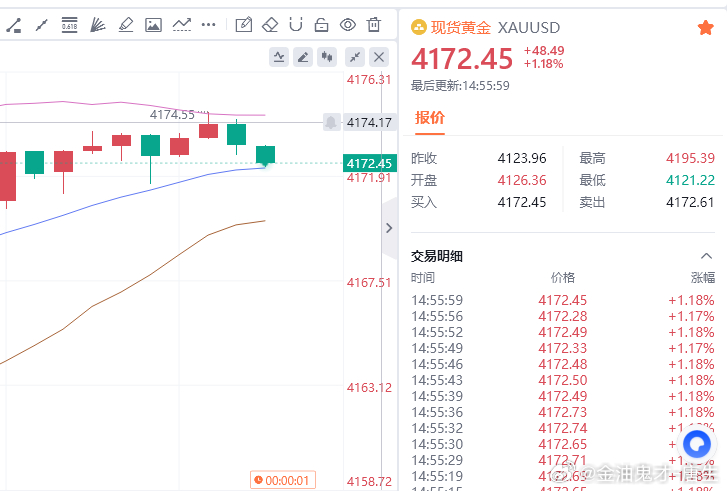The image size is (727, 491).
Task: Click the chart edit pencil button
Action: click(303, 57)
